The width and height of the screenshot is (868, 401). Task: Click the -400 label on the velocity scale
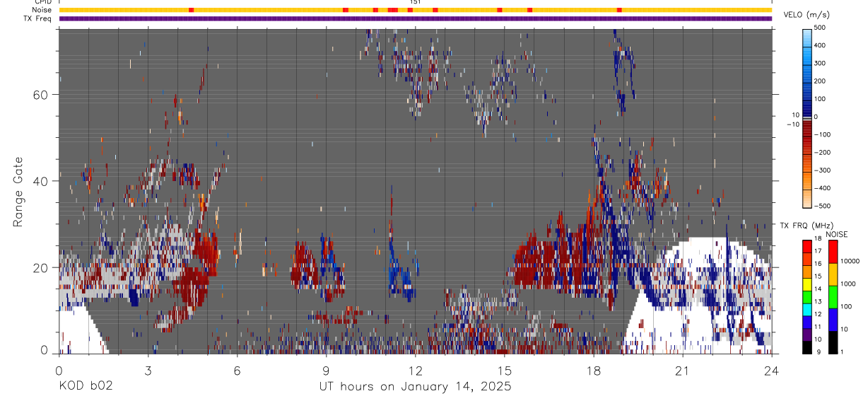(822, 187)
